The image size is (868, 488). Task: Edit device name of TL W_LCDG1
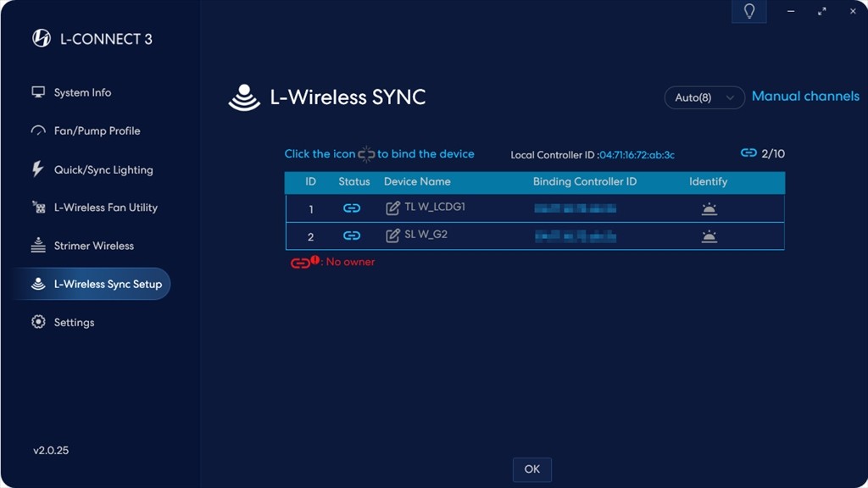pos(392,208)
